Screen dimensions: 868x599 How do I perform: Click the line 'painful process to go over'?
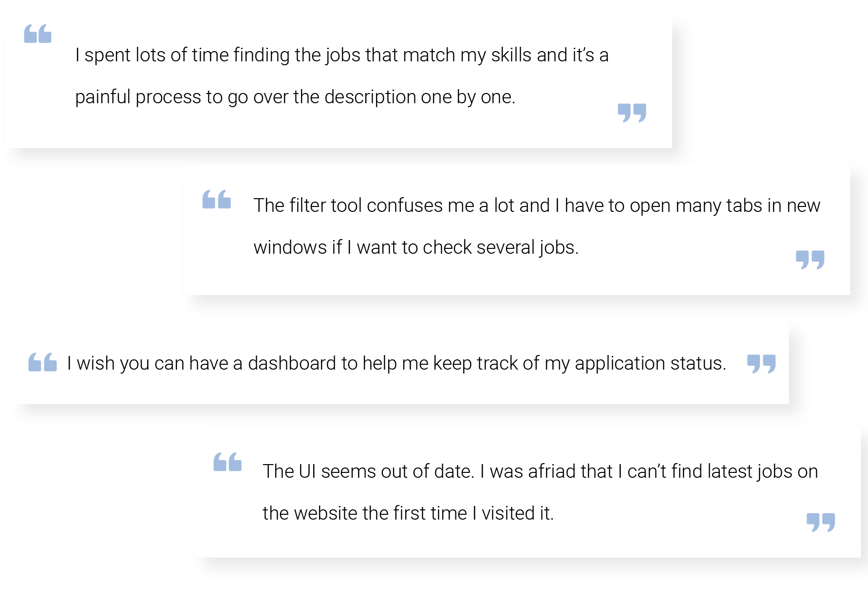click(295, 97)
